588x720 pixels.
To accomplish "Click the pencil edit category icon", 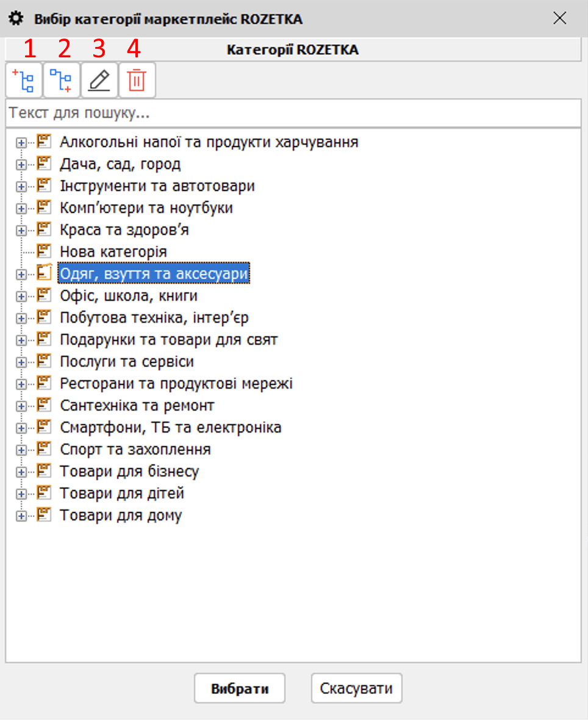I will (99, 81).
